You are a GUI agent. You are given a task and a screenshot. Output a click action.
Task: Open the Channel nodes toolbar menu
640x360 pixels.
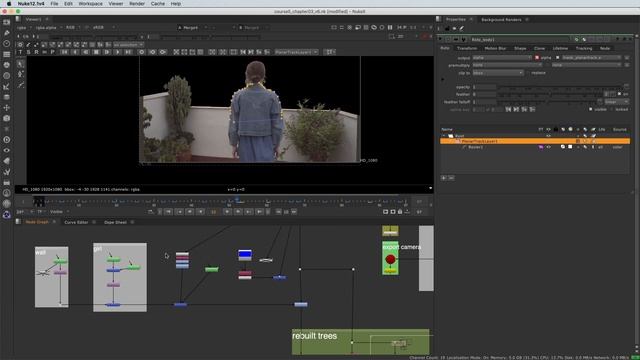[7, 54]
